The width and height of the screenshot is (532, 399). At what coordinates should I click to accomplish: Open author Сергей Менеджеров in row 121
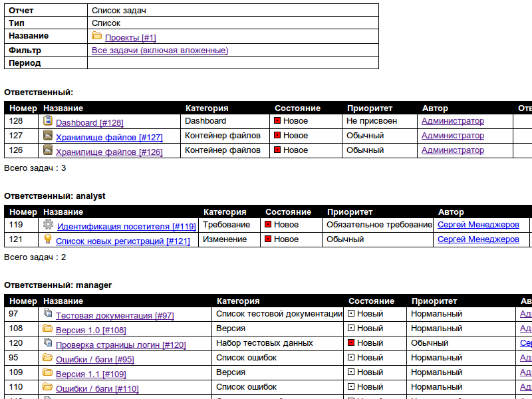point(478,239)
